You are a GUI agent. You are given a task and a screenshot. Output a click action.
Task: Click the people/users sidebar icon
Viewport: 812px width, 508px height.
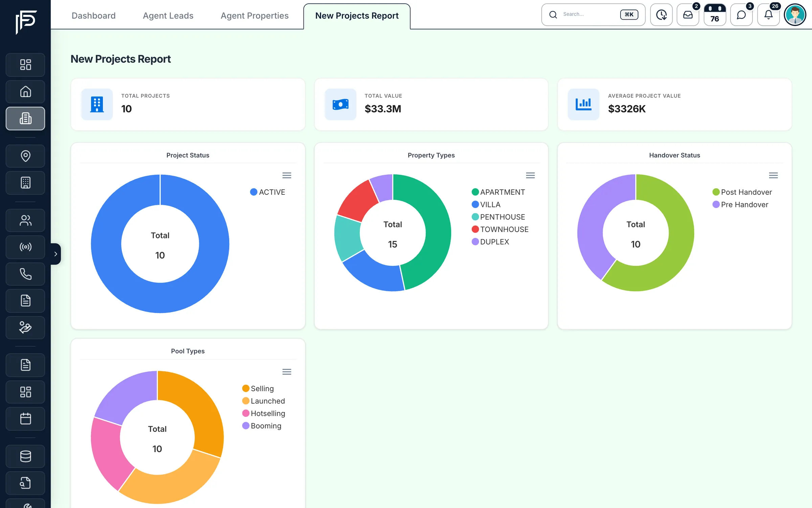tap(25, 220)
